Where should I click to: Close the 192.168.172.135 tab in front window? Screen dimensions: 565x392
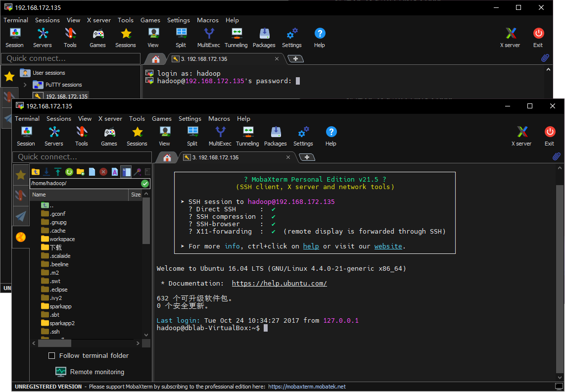pyautogui.click(x=288, y=157)
